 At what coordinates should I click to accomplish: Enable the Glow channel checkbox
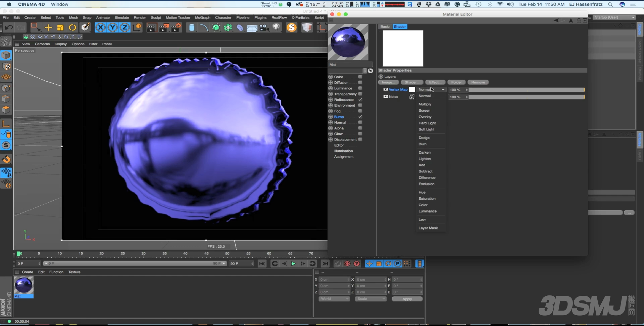pyautogui.click(x=360, y=134)
